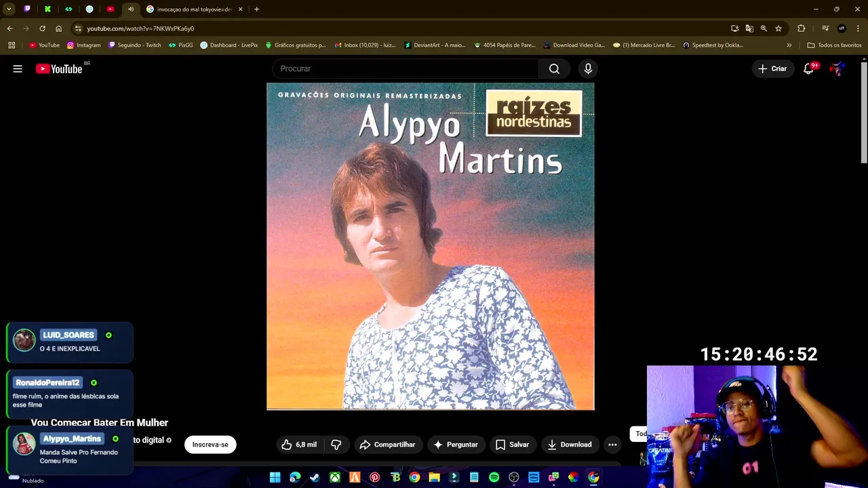Viewport: 868px width, 488px height.
Task: Switch to the pinned Kick tab
Action: coord(47,9)
